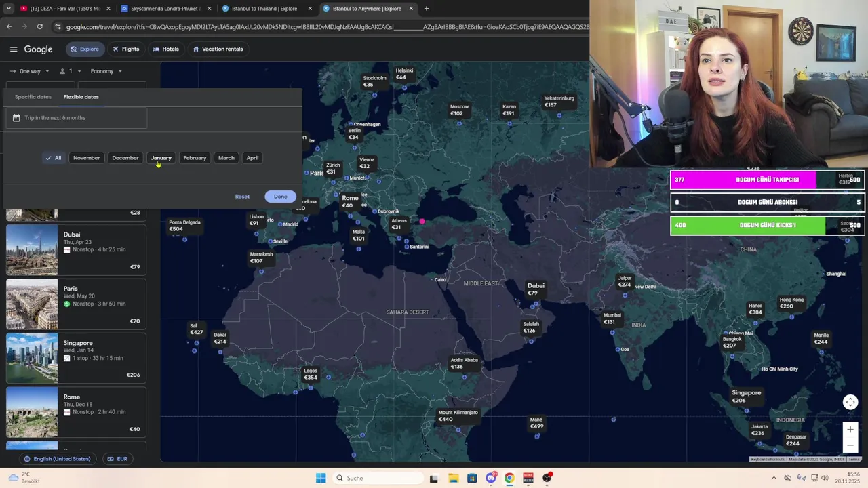Open the Windows Start menu
Screen dimensions: 868x488
pyautogui.click(x=321, y=478)
